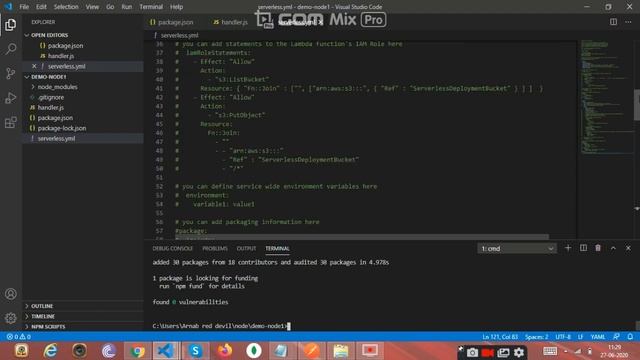The width and height of the screenshot is (640, 360).
Task: Open the Selection menu
Action: pyautogui.click(x=66, y=7)
